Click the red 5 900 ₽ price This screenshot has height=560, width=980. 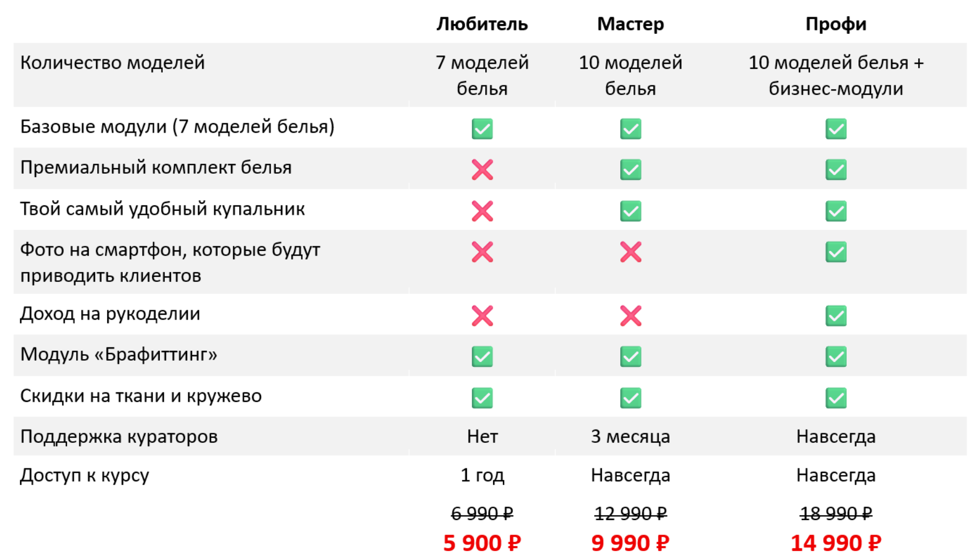tap(482, 543)
